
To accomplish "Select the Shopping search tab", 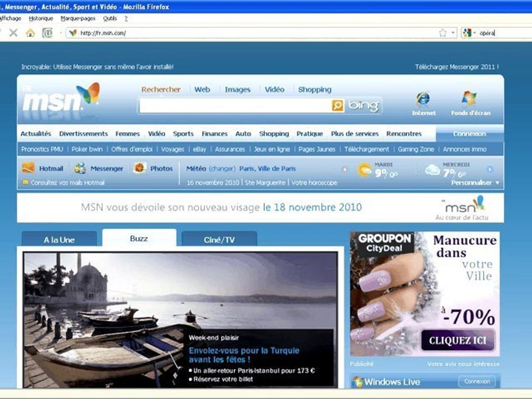I will point(315,90).
